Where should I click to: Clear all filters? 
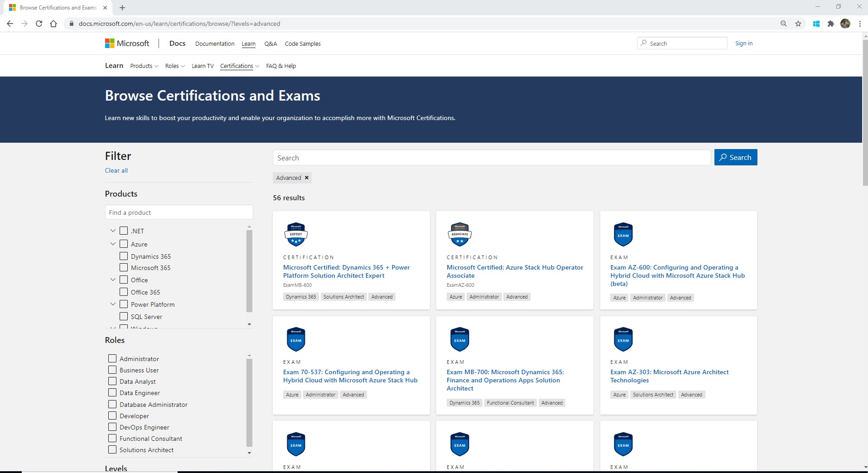coord(116,170)
